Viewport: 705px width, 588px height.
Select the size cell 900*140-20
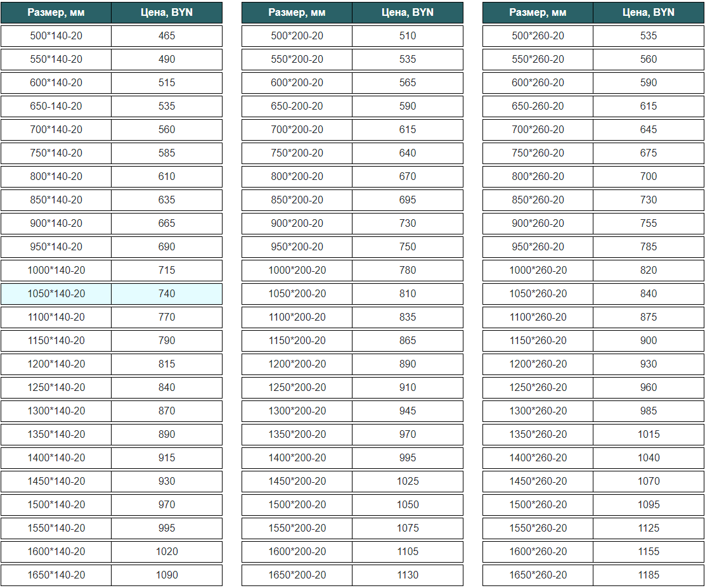56,223
